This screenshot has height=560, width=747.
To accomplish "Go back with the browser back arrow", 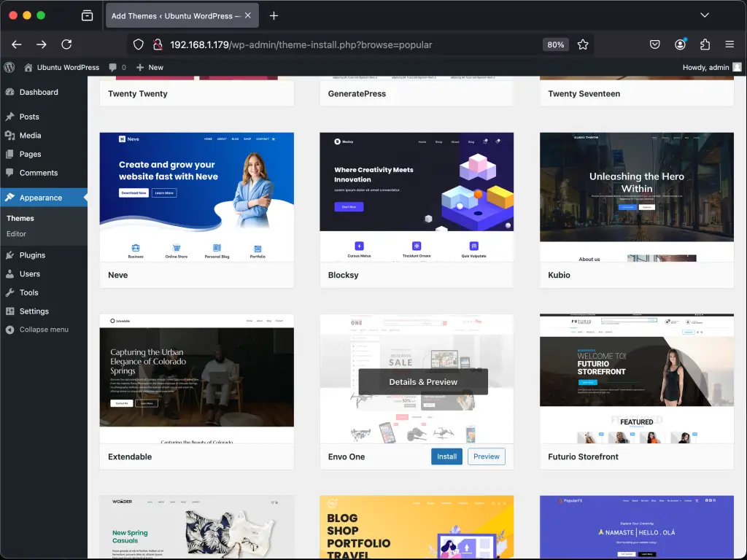I will pyautogui.click(x=17, y=44).
